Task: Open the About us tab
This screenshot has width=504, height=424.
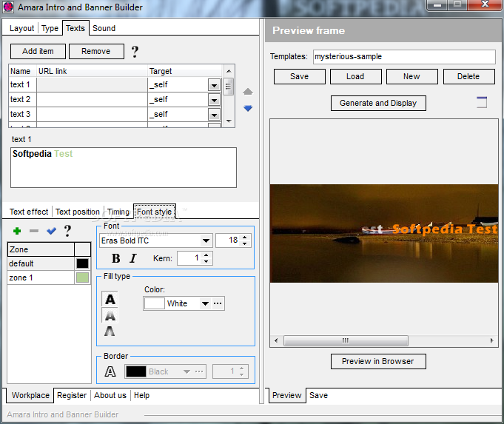Action: [x=110, y=395]
